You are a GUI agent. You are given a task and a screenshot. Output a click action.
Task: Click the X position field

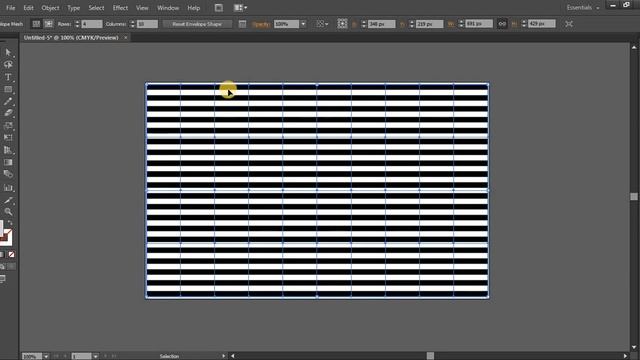(x=381, y=24)
